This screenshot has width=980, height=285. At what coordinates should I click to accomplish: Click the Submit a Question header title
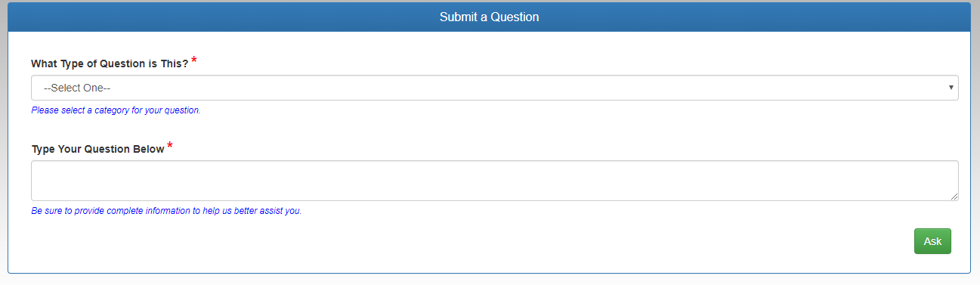click(x=490, y=17)
